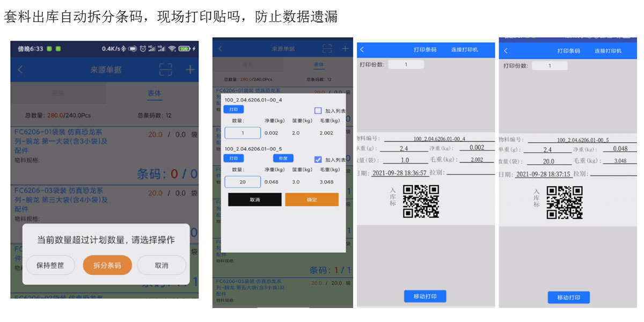Click the 称筐 button
Screen dimensions: 644x322
tap(283, 158)
